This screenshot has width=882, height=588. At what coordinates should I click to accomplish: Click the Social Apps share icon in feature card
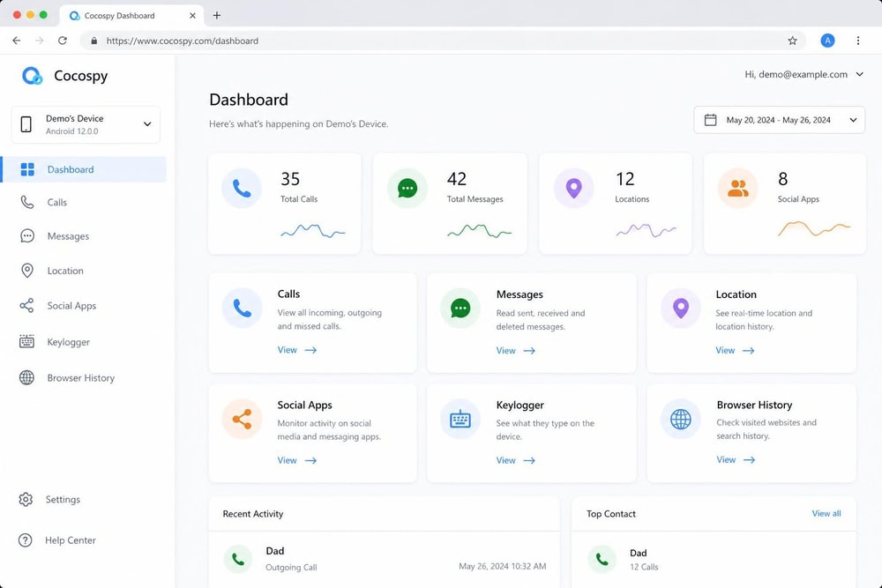tap(242, 419)
